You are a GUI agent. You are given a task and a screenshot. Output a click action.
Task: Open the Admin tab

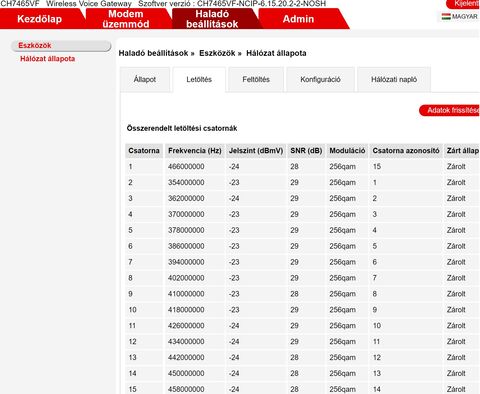point(298,19)
